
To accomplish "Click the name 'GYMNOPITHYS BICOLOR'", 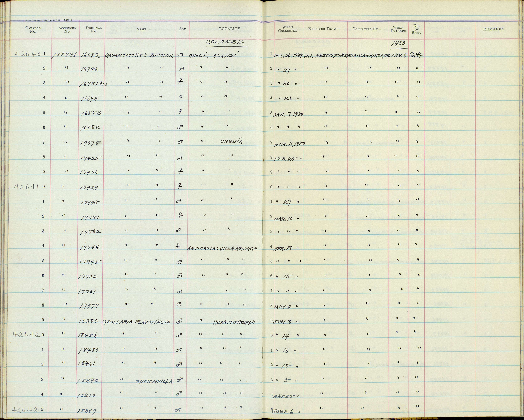I will point(139,55).
